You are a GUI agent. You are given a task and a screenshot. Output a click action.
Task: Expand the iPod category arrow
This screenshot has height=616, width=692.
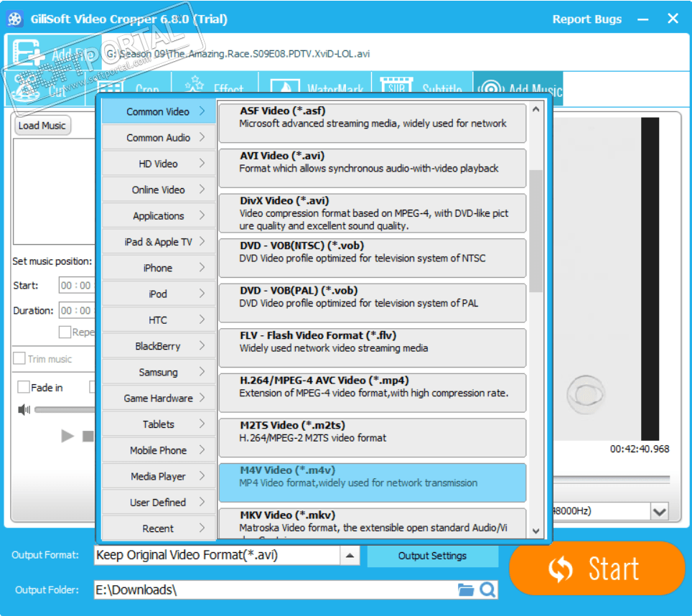coord(202,294)
